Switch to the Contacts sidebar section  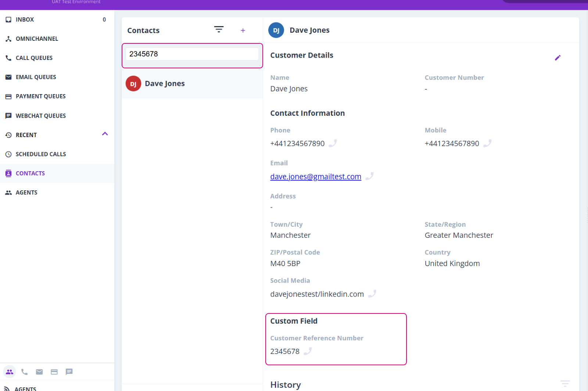(30, 173)
